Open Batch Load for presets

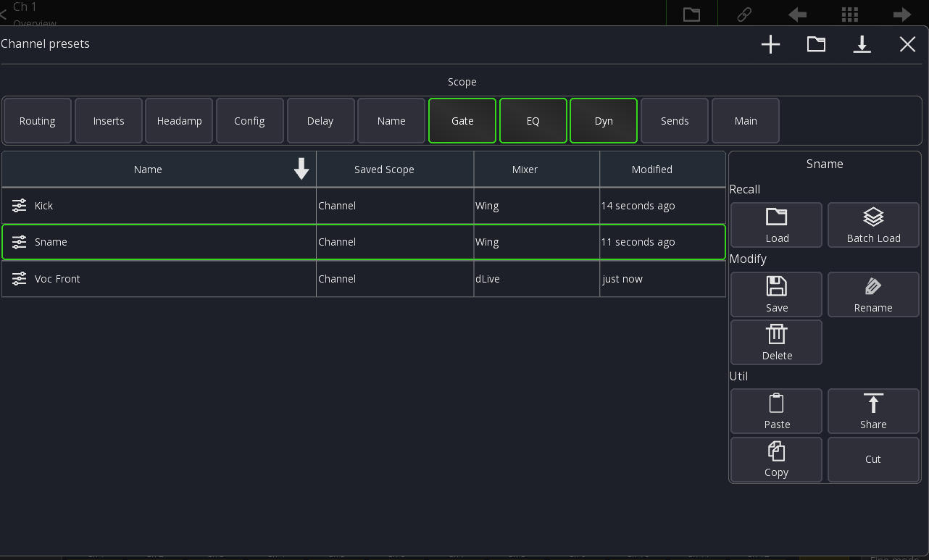[x=873, y=225]
